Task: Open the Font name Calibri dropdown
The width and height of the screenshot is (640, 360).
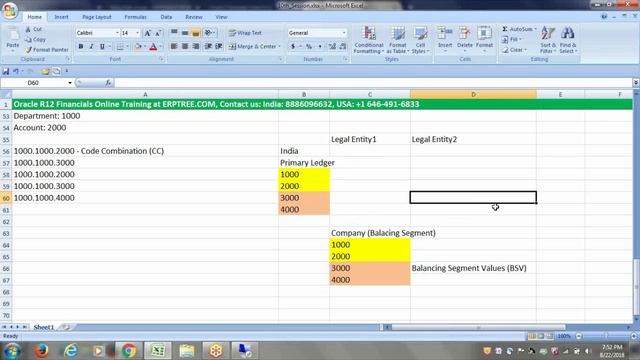Action: [x=117, y=33]
